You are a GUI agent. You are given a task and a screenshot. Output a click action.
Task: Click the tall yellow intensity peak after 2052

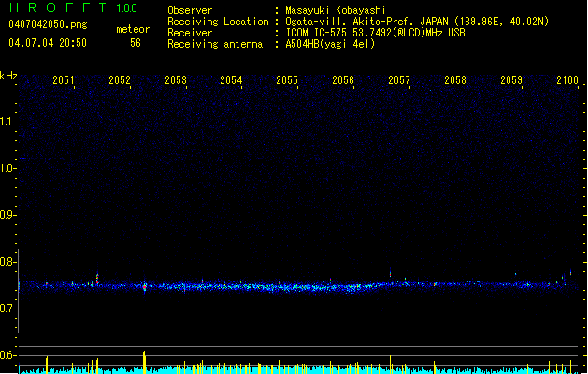[144, 362]
